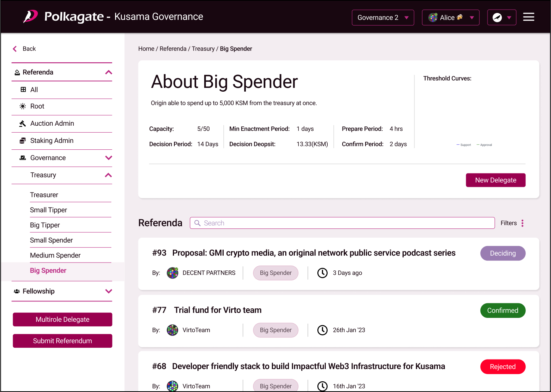The height and width of the screenshot is (392, 551).
Task: Expand the Fellowship section chevron
Action: [x=109, y=291]
